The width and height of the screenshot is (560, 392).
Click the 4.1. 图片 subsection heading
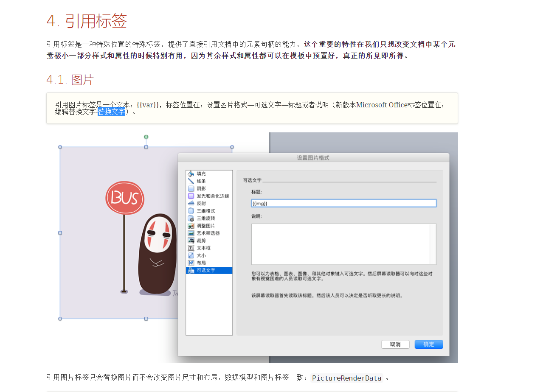(70, 79)
